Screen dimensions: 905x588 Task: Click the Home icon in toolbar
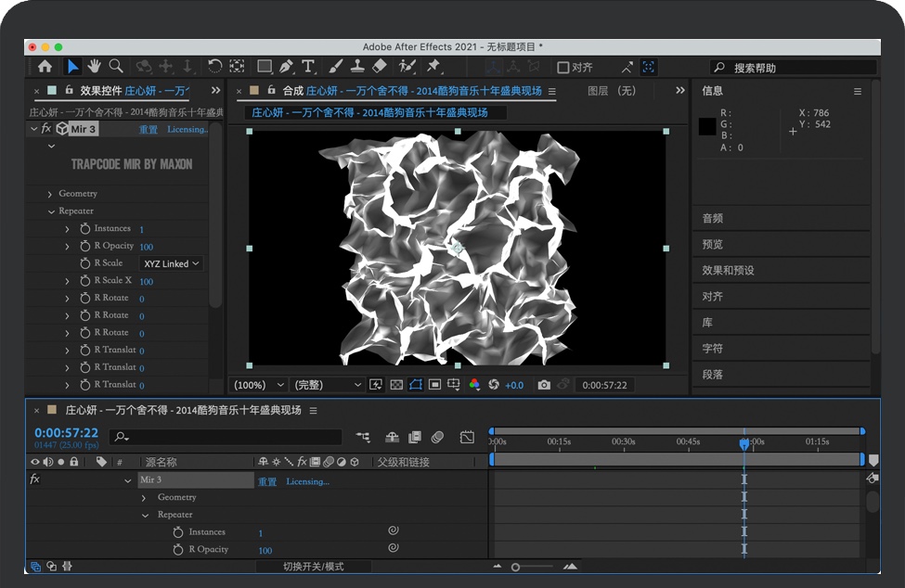pos(45,66)
